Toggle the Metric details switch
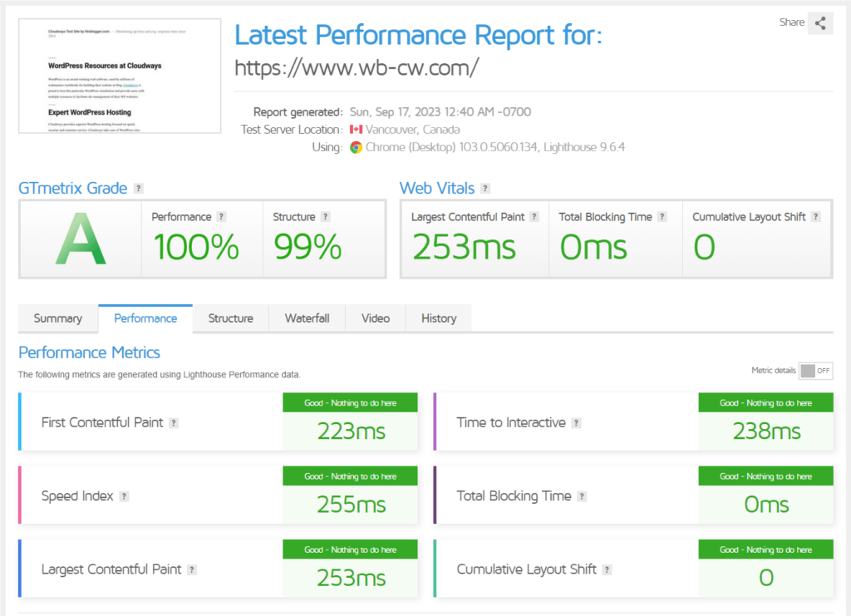851x616 pixels. point(815,371)
